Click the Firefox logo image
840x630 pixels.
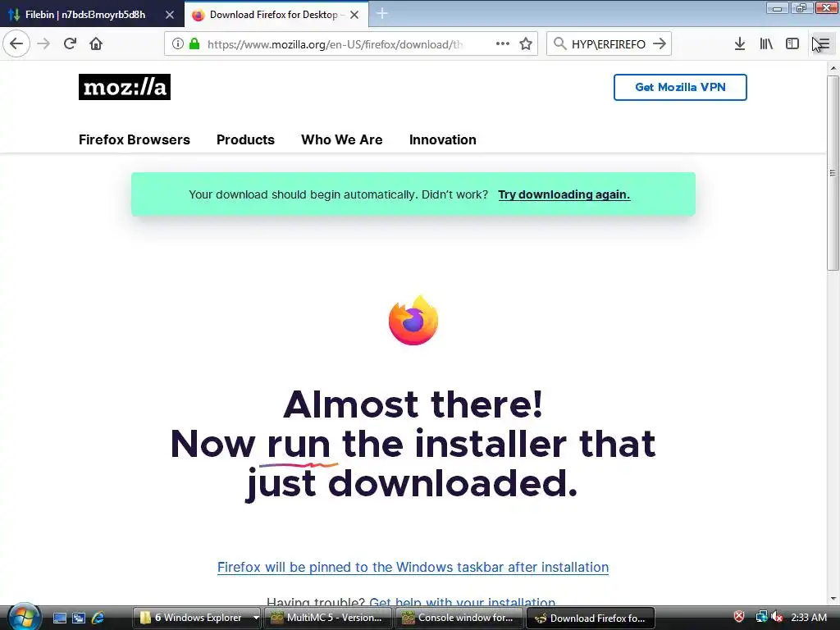413,320
